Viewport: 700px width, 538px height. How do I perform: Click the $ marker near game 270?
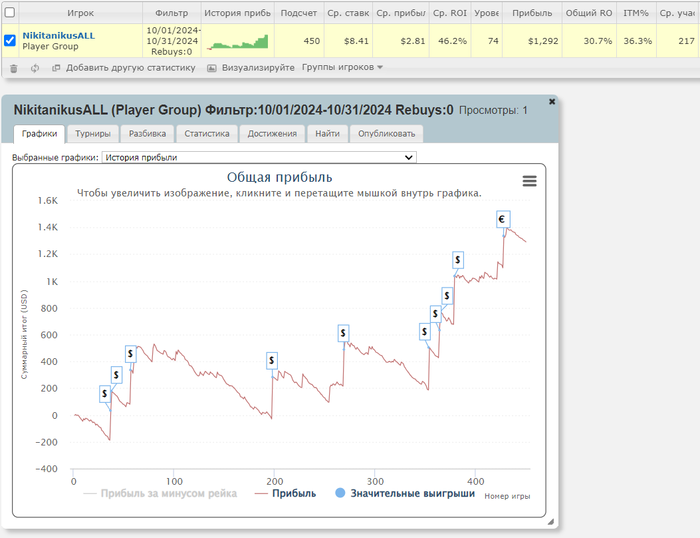tap(343, 333)
